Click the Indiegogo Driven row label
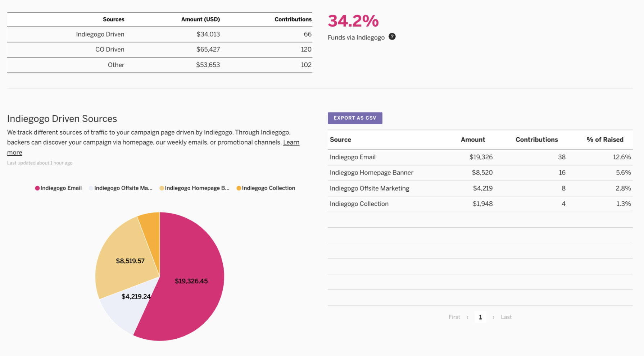The width and height of the screenshot is (644, 356). tap(100, 34)
